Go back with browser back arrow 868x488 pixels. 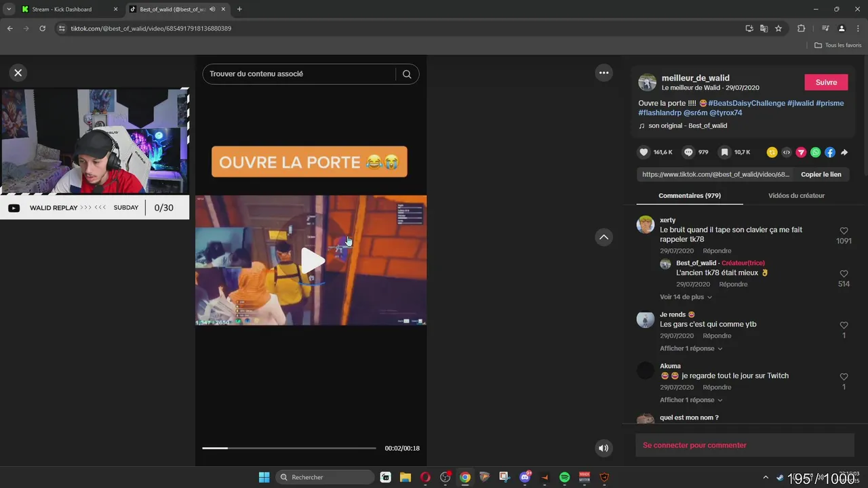click(x=9, y=28)
